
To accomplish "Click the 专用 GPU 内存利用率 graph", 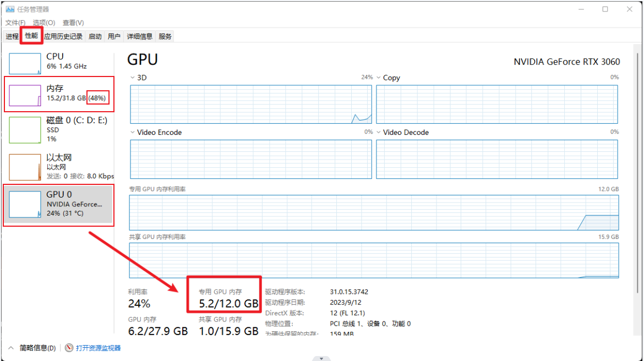I will [x=374, y=212].
